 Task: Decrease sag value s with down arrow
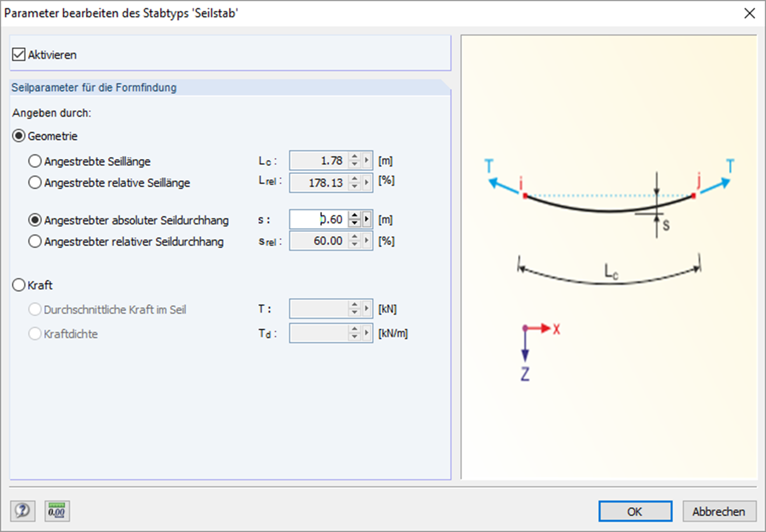point(354,223)
